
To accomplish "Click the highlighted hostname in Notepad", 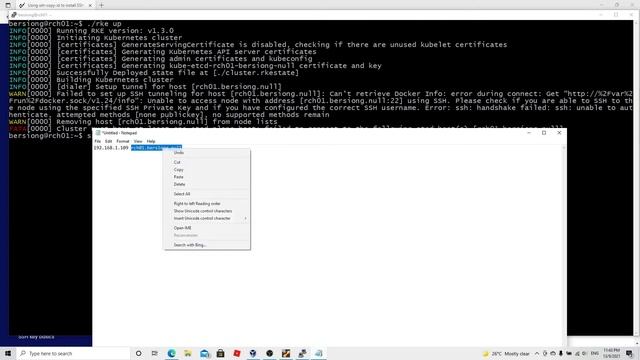I will (x=156, y=147).
